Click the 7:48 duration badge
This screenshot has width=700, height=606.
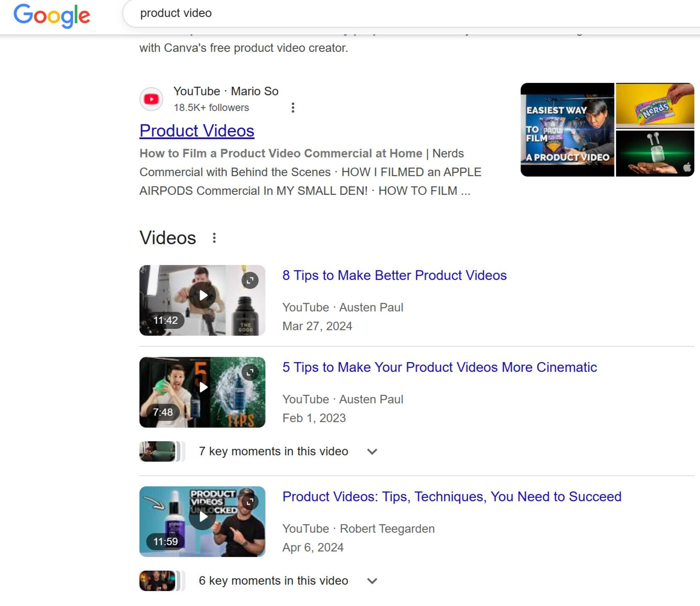coord(163,412)
